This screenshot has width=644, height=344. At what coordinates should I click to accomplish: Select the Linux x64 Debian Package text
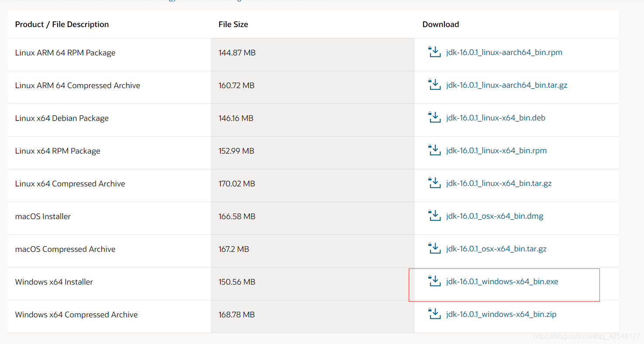click(62, 118)
